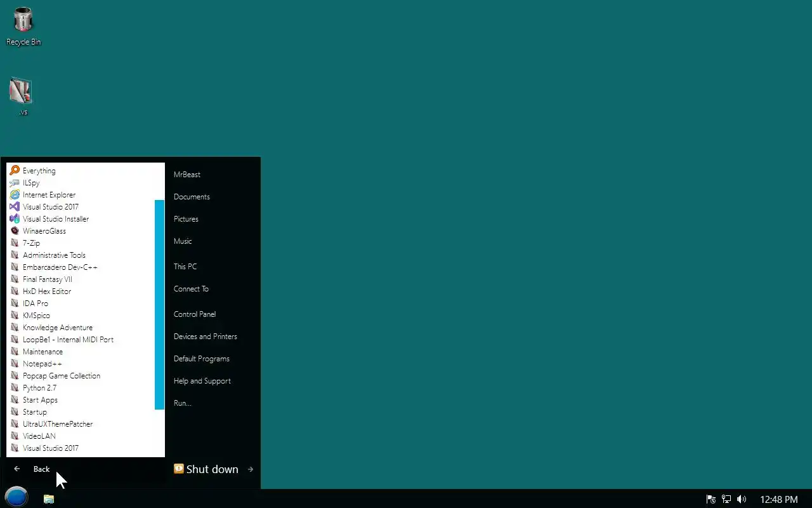Open the Recycle Bin desktop icon

pos(23,25)
